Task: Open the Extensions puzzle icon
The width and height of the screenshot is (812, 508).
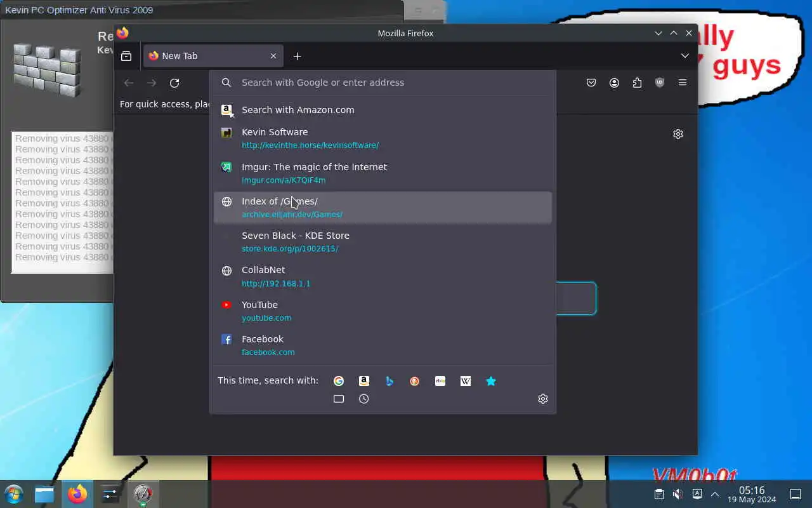Action: coord(637,83)
